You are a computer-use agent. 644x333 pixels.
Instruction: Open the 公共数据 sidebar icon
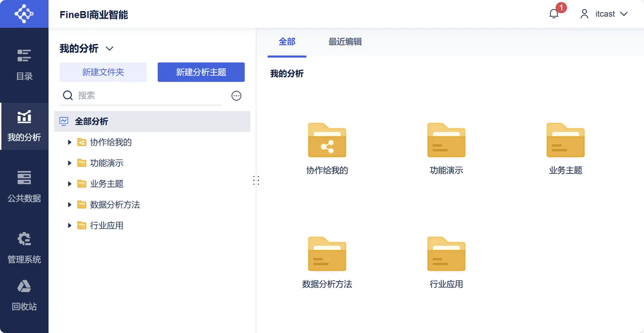tap(24, 178)
